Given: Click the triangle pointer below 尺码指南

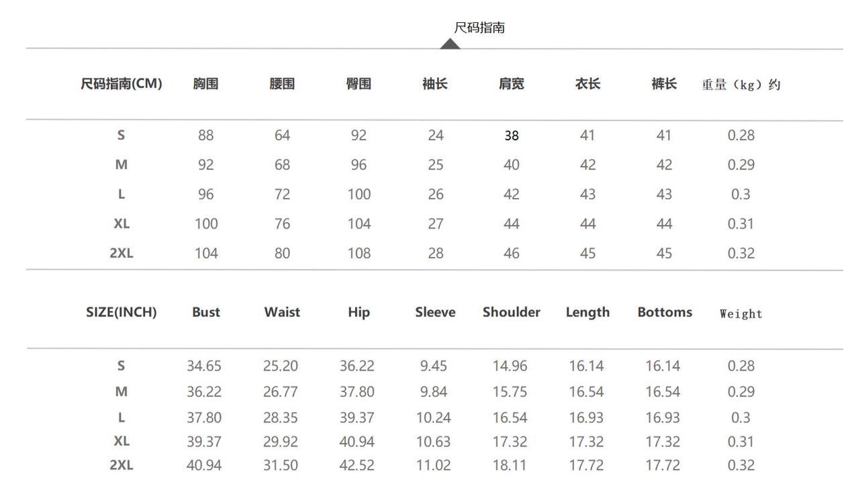Looking at the screenshot, I should 450,44.
